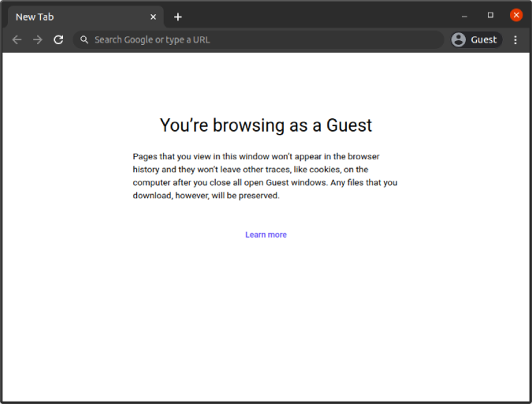Open a new tab with plus button
This screenshot has height=404, width=532.
tap(178, 17)
